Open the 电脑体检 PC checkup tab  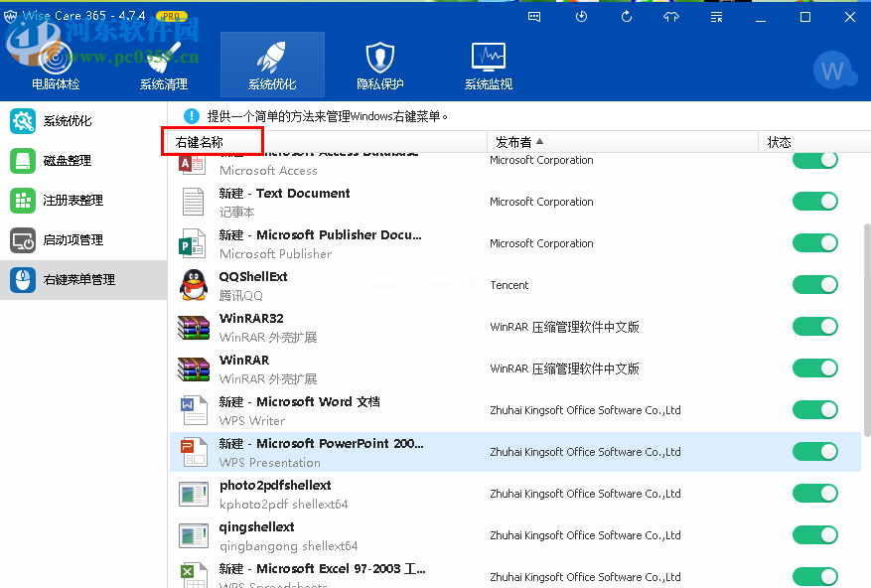tap(56, 66)
